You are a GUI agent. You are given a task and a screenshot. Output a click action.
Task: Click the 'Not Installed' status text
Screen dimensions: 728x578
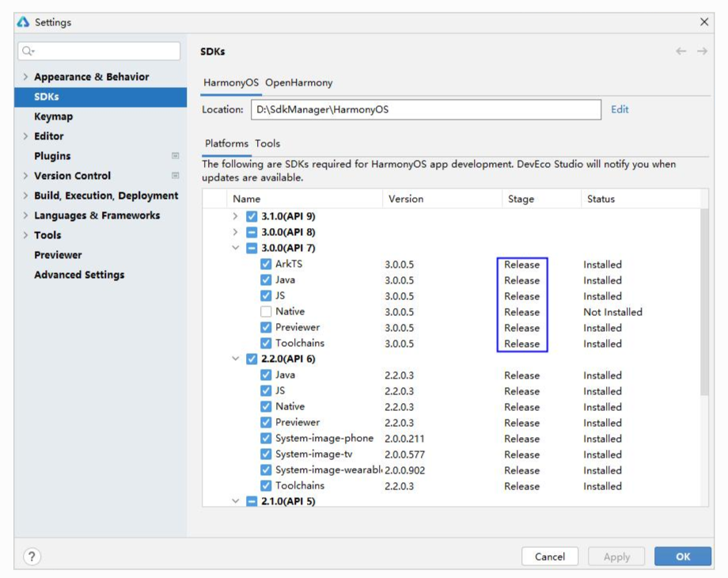(x=612, y=312)
